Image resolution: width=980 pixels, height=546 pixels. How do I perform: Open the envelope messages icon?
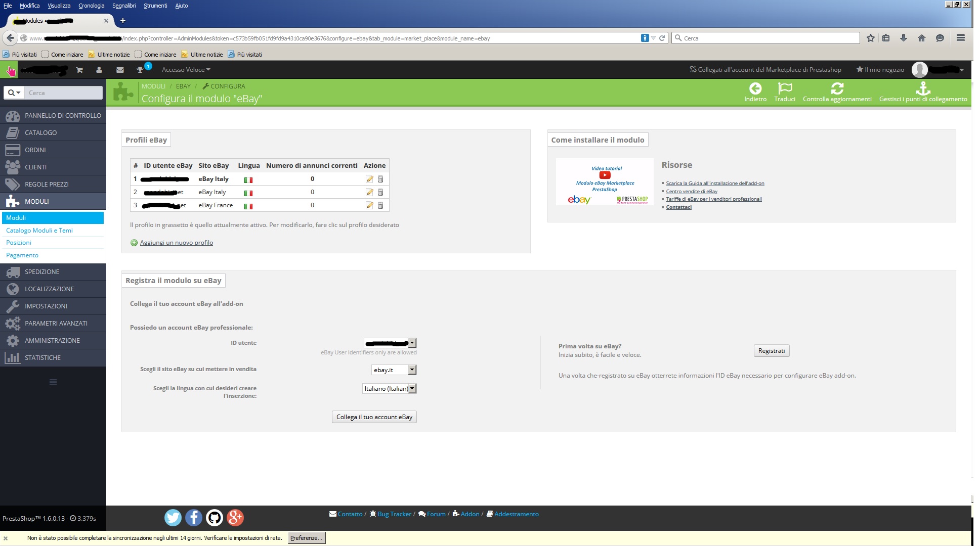pyautogui.click(x=120, y=70)
